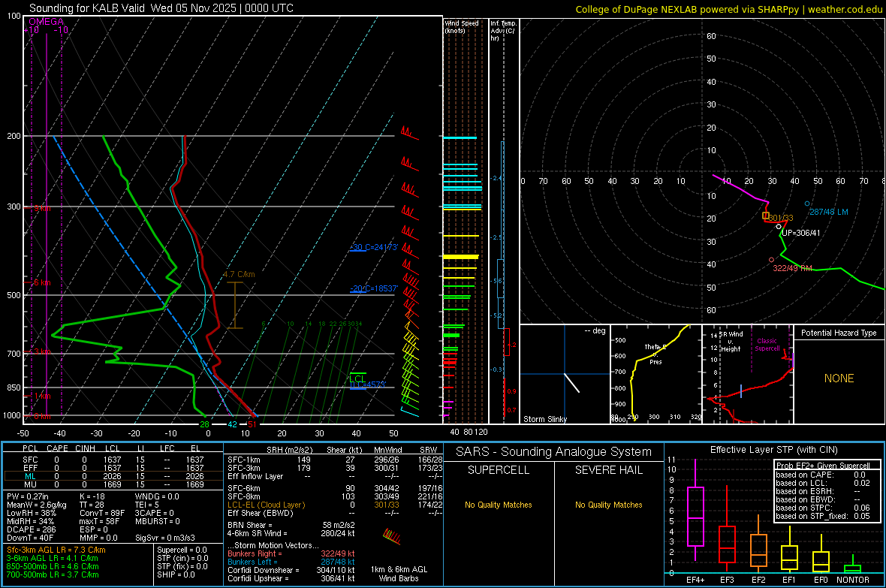Click the 287/48 LM hodograph label
The height and width of the screenshot is (588, 886).
[x=828, y=212]
